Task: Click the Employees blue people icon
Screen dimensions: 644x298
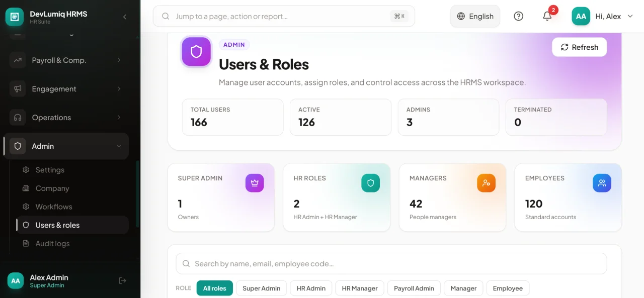Action: tap(602, 183)
